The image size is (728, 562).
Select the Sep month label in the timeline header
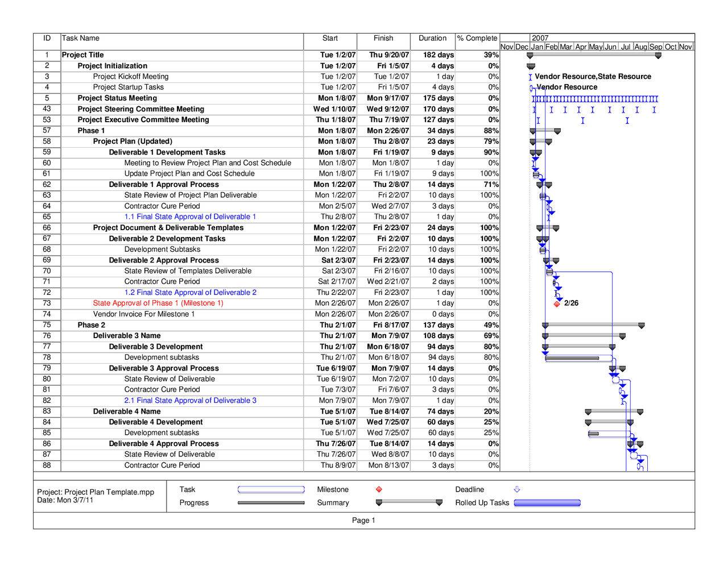(656, 47)
